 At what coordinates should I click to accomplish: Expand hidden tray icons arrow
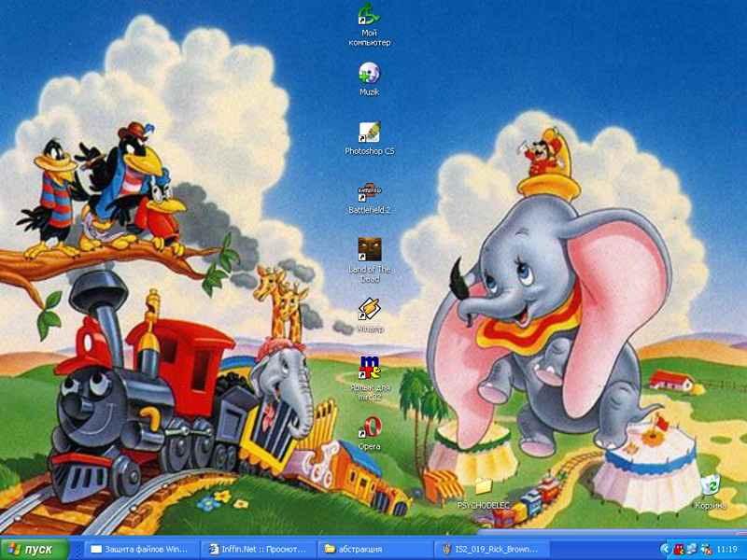tap(666, 550)
